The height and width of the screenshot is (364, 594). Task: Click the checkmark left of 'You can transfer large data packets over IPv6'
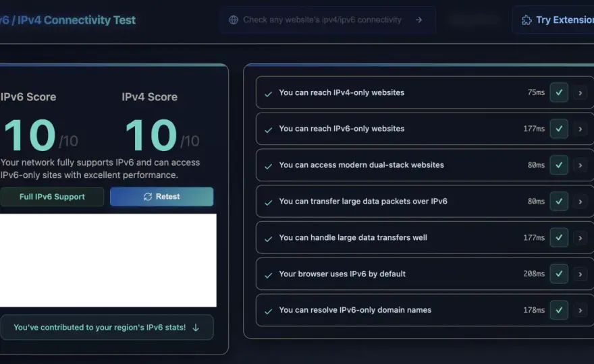point(268,202)
